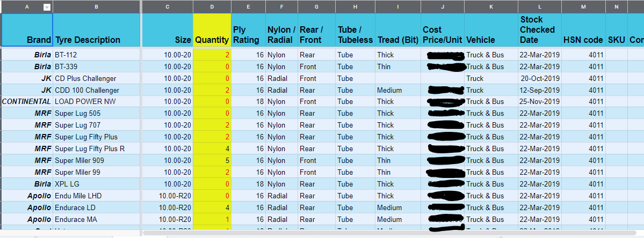Image resolution: width=644 pixels, height=238 pixels.
Task: Click ply rating "18" in XPL LG row
Action: click(248, 184)
